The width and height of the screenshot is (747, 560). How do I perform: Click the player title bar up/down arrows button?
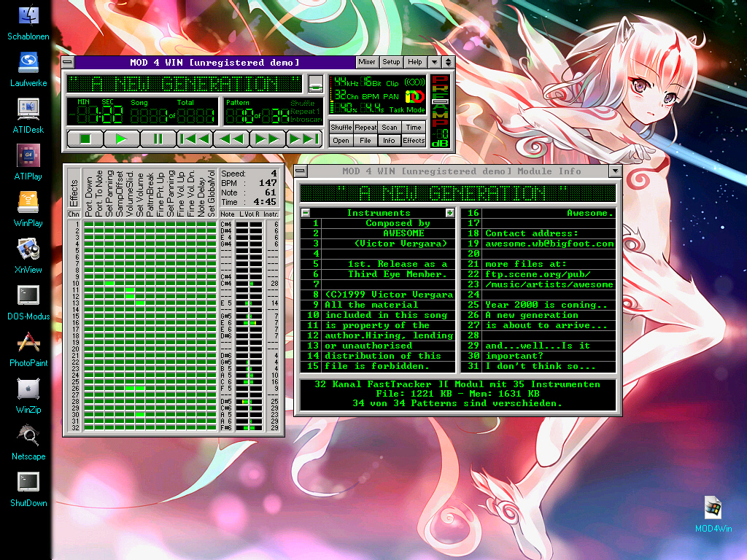pos(449,62)
